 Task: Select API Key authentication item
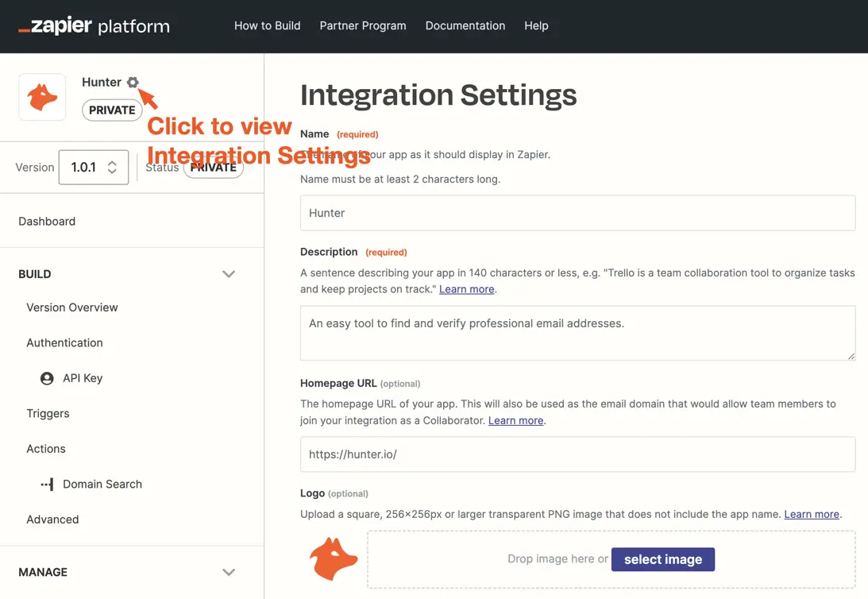83,378
